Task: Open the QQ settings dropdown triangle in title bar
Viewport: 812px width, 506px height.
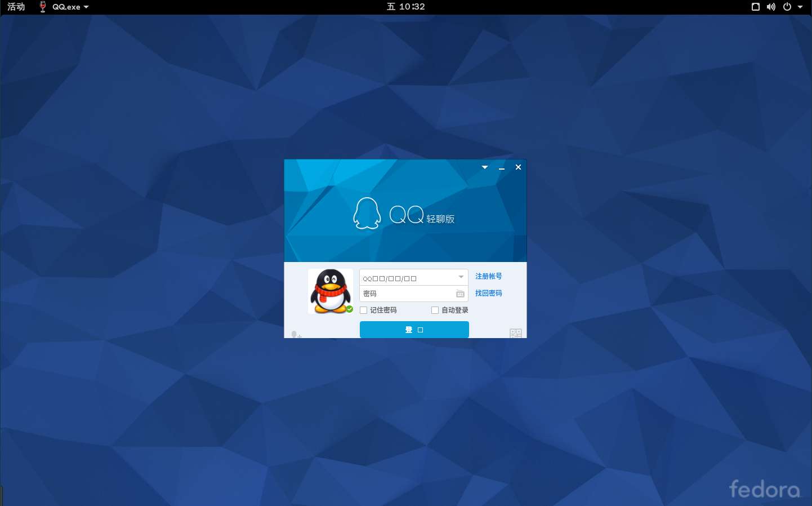Action: point(485,167)
